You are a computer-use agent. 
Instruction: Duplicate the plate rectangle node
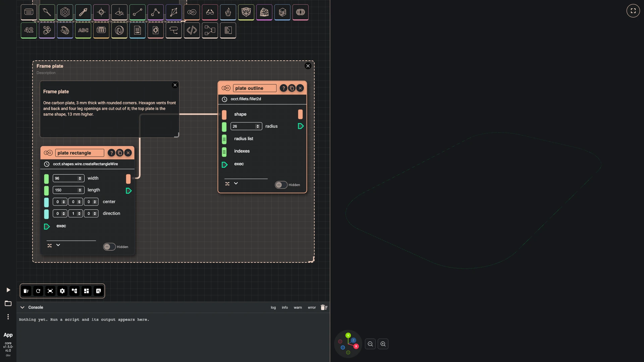[x=120, y=153]
